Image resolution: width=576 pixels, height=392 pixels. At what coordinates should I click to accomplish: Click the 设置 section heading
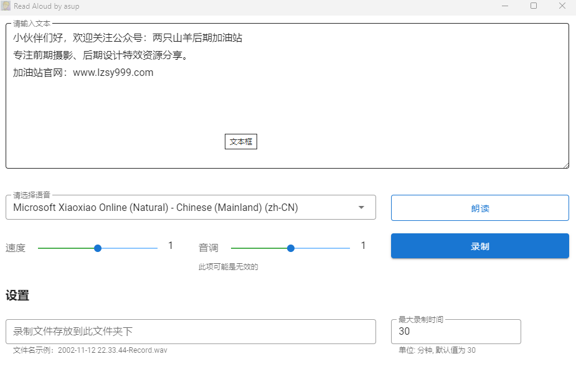17,296
